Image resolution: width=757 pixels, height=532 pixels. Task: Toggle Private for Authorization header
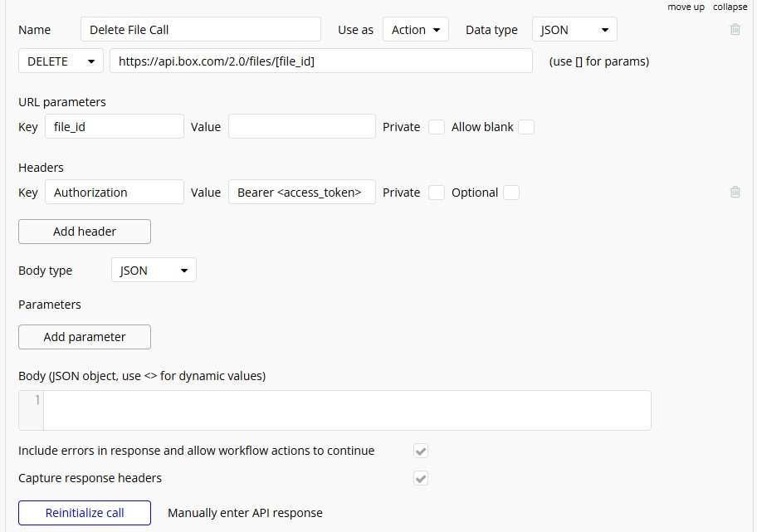(x=437, y=193)
